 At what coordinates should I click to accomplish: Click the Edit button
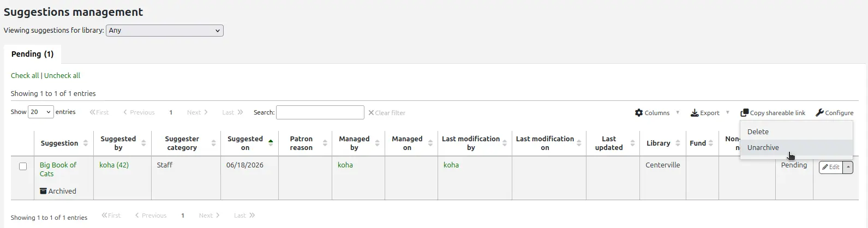click(831, 167)
